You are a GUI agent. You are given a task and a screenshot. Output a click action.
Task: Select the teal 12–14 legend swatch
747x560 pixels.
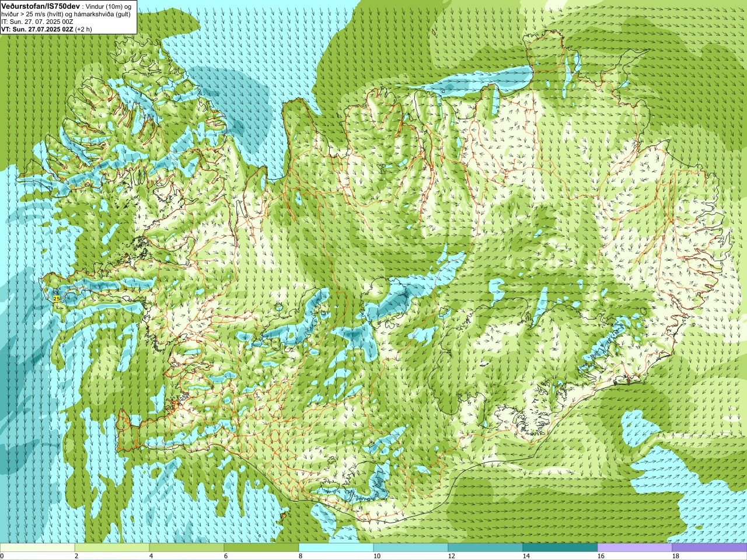(486, 548)
